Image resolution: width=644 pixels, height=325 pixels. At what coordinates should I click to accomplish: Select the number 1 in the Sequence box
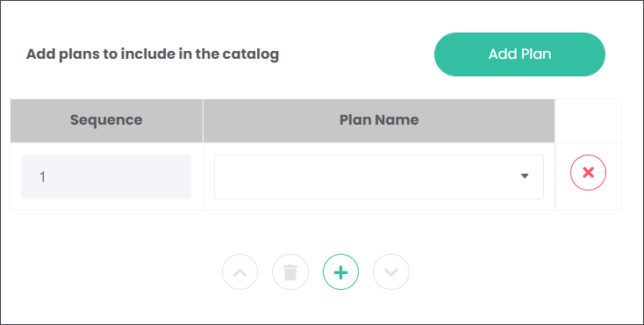tap(42, 177)
